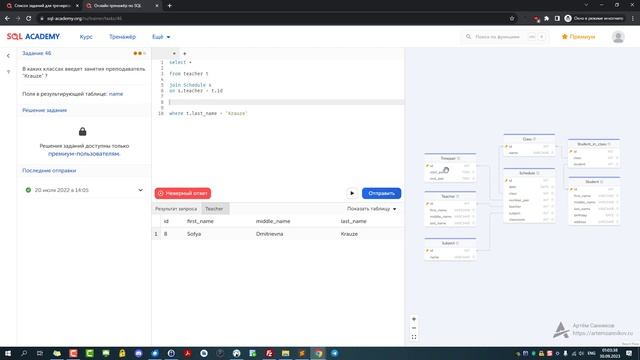Click the address bar URL

(x=84, y=18)
